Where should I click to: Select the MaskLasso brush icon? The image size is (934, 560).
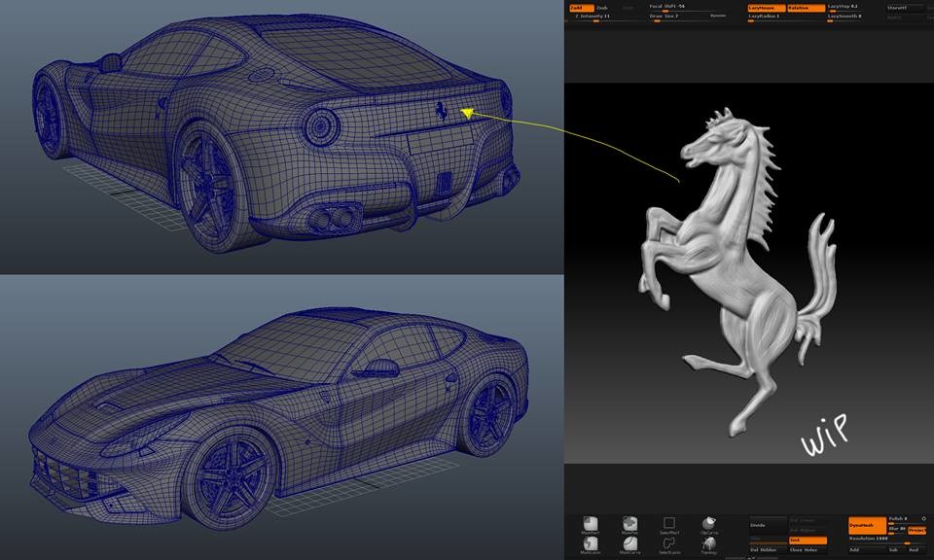pos(591,543)
